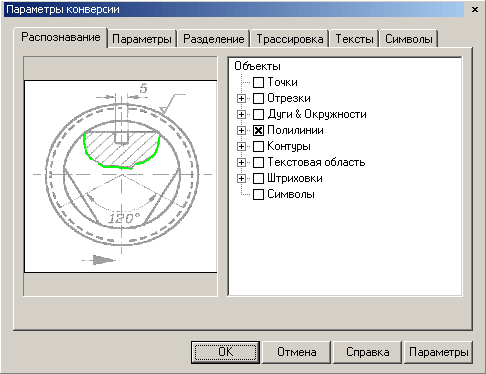
Task: Enable the Точки checkbox
Action: 258,82
